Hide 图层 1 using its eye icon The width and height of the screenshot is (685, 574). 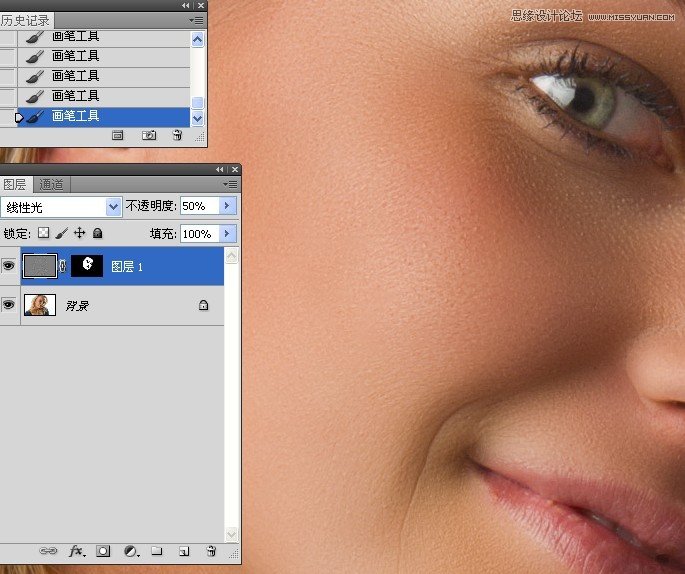(x=9, y=266)
